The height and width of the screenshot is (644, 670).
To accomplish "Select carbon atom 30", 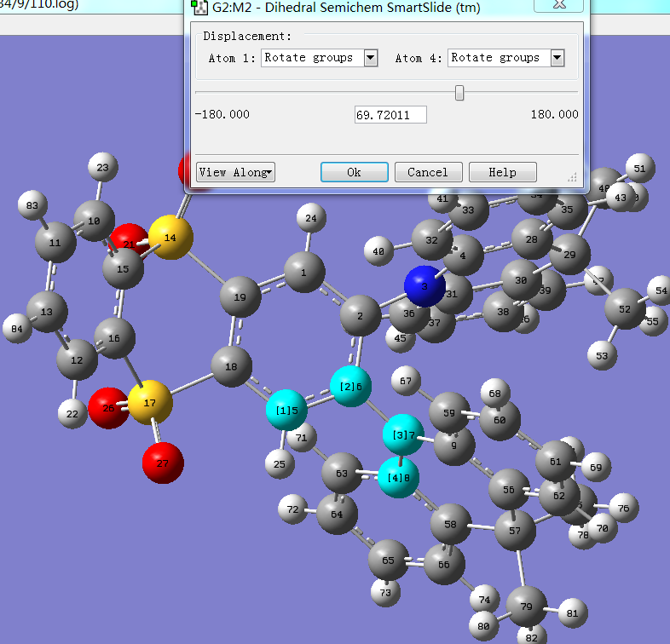I will pyautogui.click(x=521, y=280).
